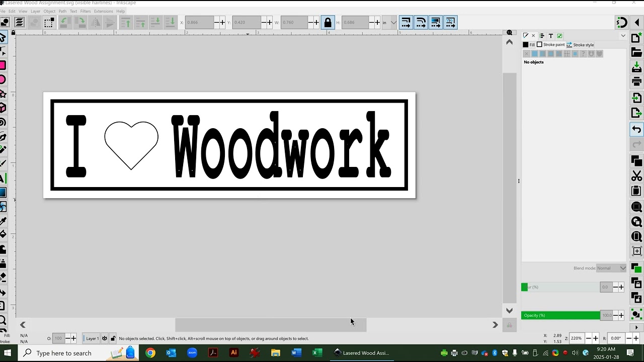This screenshot has width=644, height=362.
Task: Toggle width/height lock ratio
Action: pos(328,22)
